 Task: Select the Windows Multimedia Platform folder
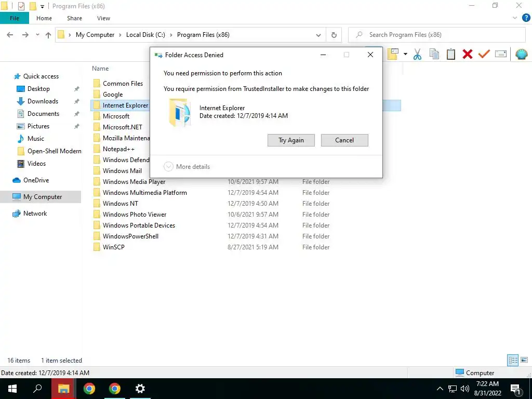coord(144,193)
